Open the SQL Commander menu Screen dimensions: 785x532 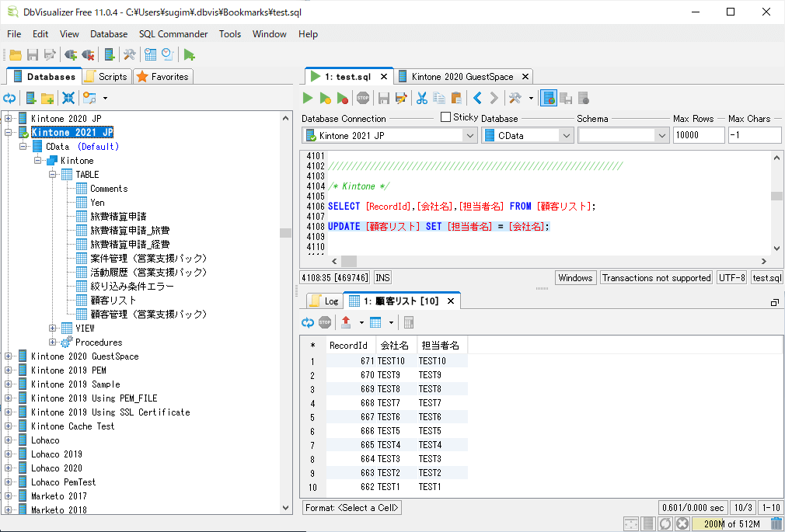pyautogui.click(x=173, y=34)
